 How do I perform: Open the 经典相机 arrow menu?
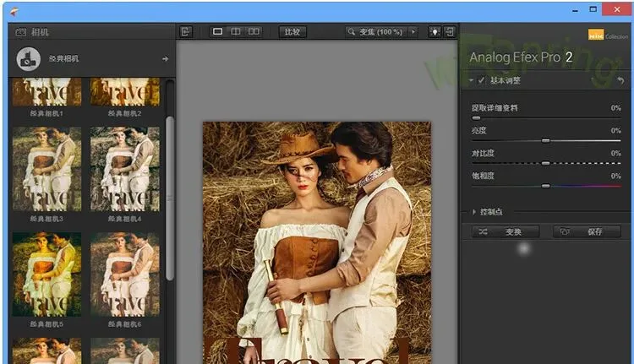[165, 59]
